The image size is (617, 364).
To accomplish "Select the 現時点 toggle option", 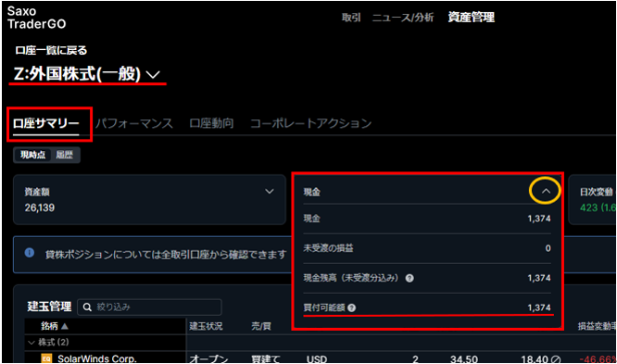I will click(32, 155).
